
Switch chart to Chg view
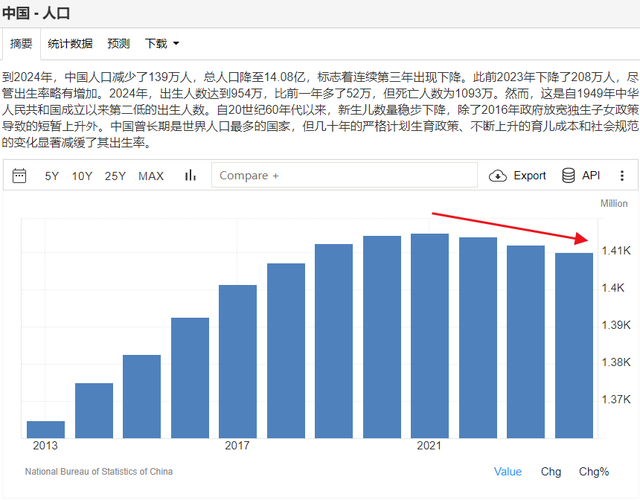(551, 471)
